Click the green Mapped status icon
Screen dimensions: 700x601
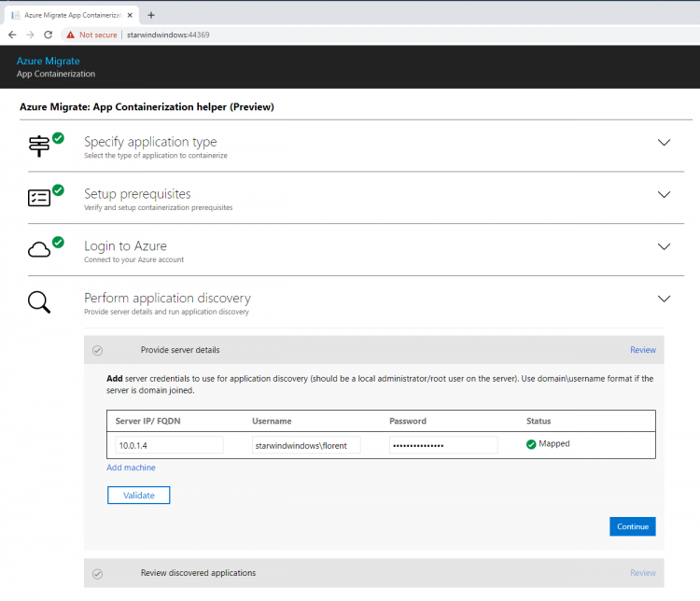coord(531,444)
